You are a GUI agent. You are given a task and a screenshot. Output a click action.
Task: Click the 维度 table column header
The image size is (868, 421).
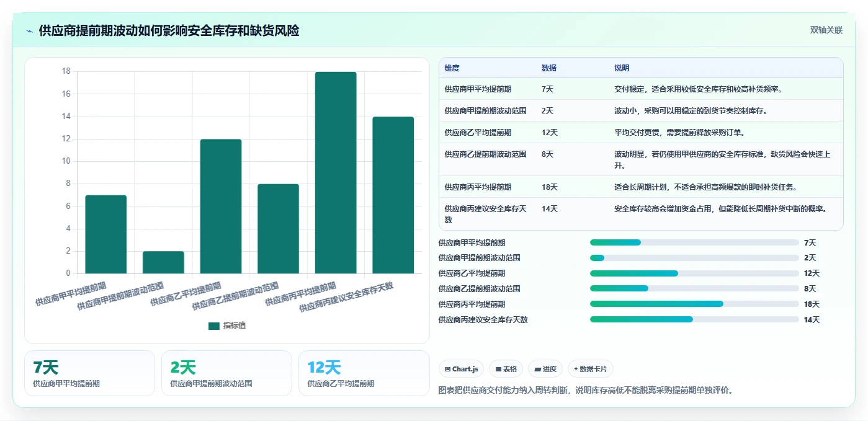coord(452,68)
